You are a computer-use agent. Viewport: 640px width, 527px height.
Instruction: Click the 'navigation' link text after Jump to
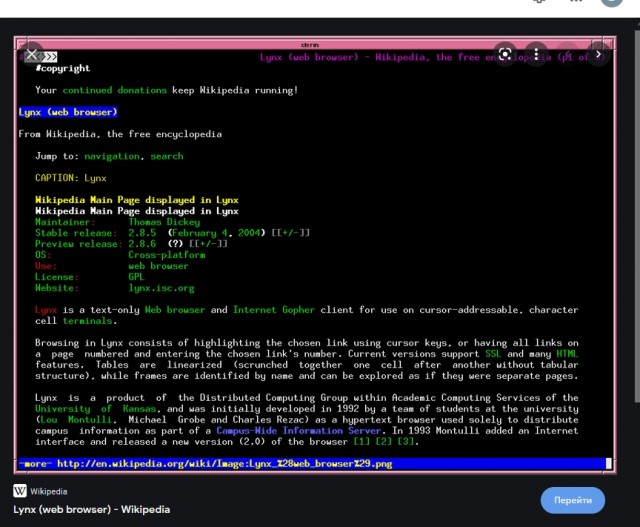coord(111,156)
